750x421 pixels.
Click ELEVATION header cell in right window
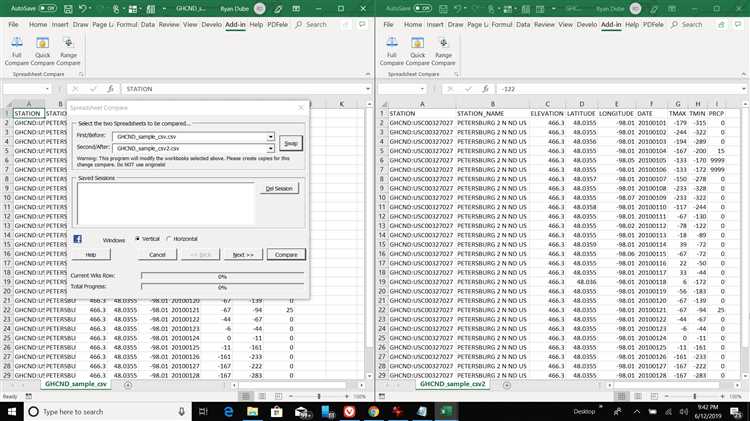coord(547,113)
